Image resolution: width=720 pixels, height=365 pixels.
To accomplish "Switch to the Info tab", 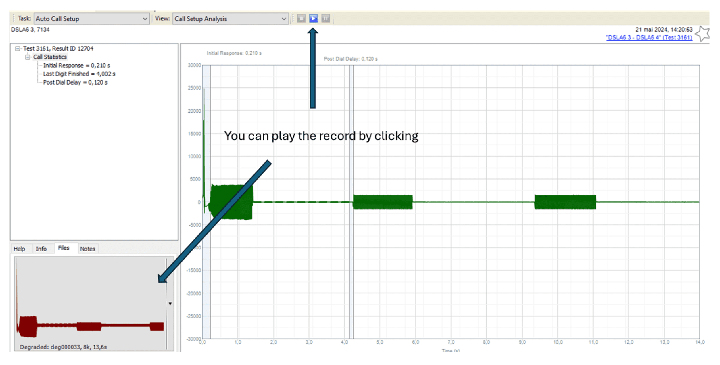I will 41,249.
